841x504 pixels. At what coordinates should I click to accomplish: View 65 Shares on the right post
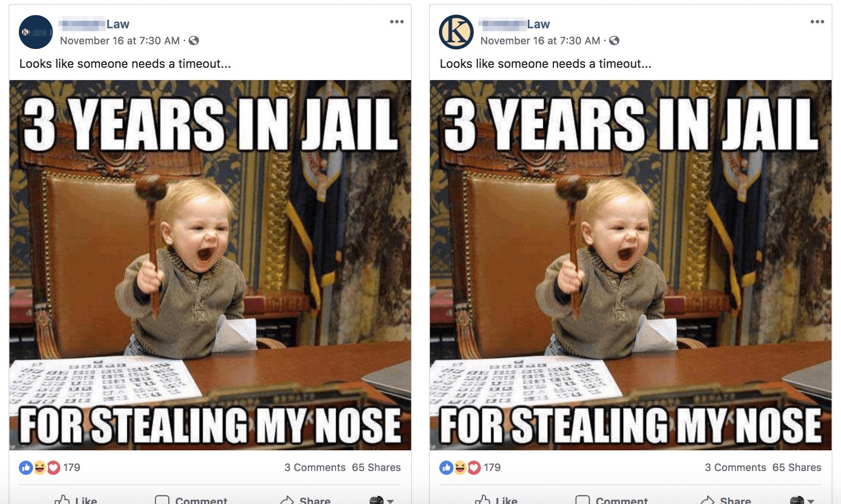797,467
